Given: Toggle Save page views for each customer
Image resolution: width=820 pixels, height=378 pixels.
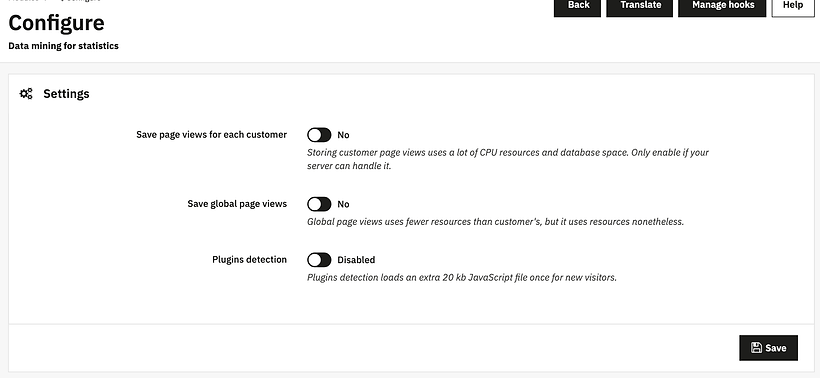Looking at the screenshot, I should (319, 135).
